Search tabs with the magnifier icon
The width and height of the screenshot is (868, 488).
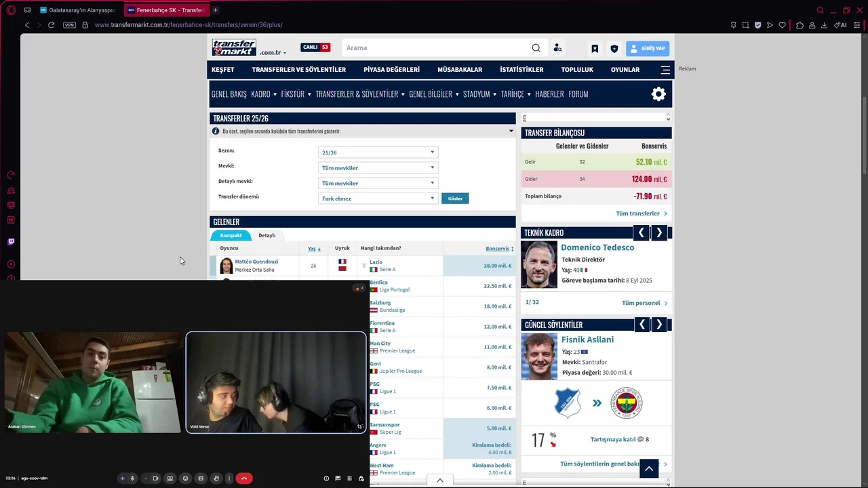820,10
